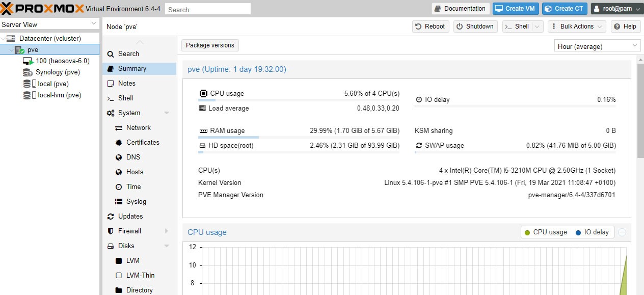644x295 pixels.
Task: Open the node Shell console button
Action: [x=517, y=26]
